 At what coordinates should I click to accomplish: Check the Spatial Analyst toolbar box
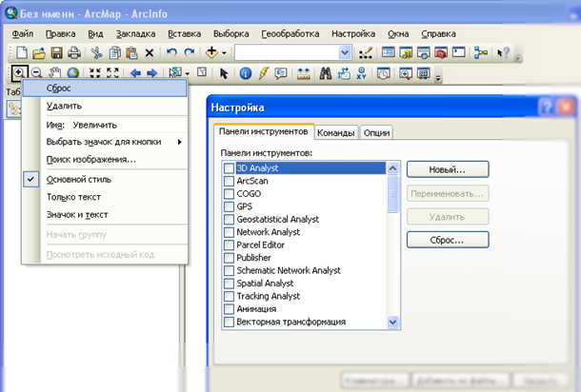click(229, 284)
